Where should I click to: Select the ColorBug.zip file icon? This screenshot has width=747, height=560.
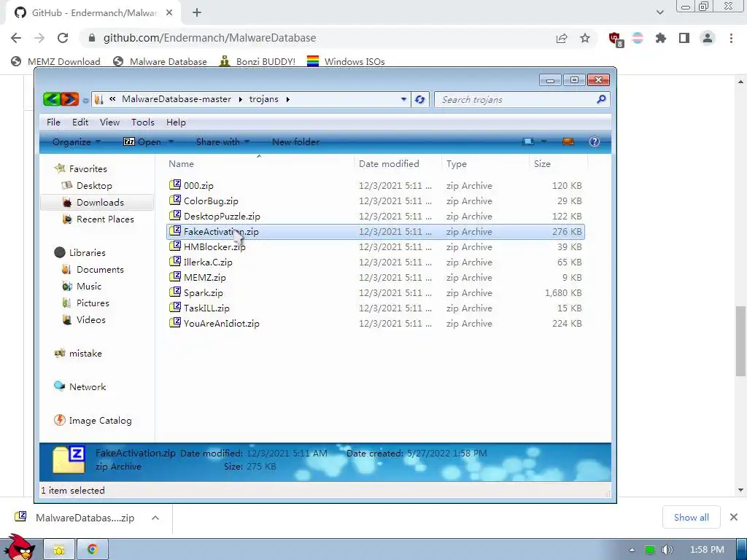(175, 200)
